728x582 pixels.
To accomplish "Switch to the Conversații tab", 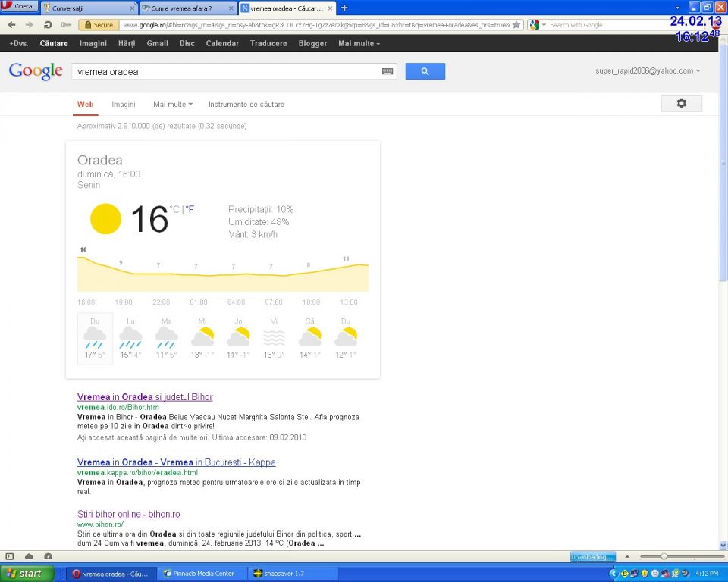I will pos(88,8).
